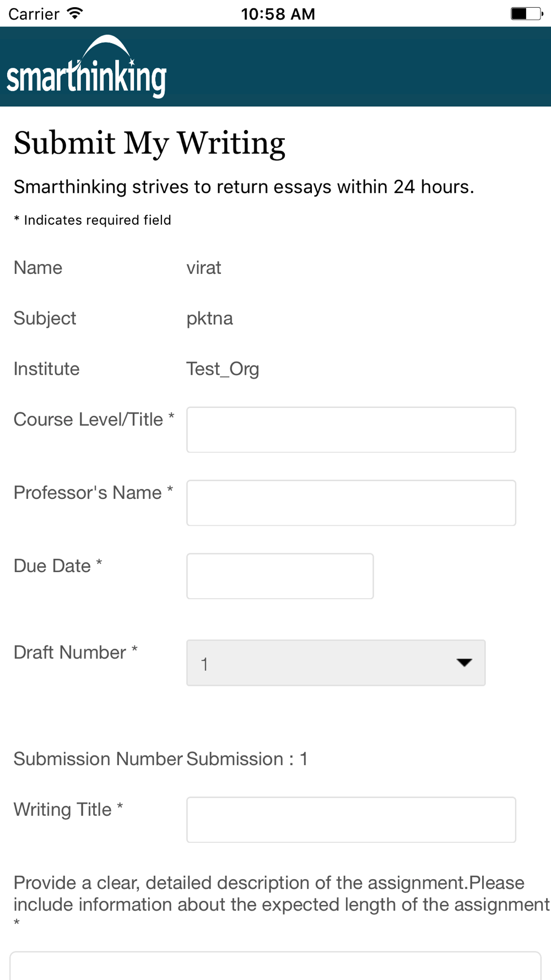Image resolution: width=551 pixels, height=980 pixels.
Task: Focus the Writing Title text field
Action: tap(351, 820)
